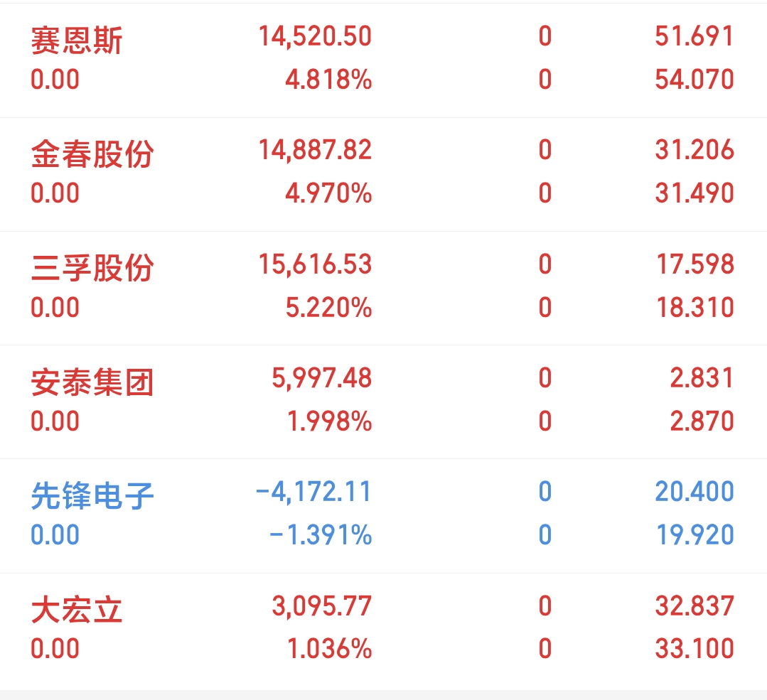Viewport: 767px width, 700px height.
Task: Select the -4,172.11 loss value
Action: click(313, 492)
